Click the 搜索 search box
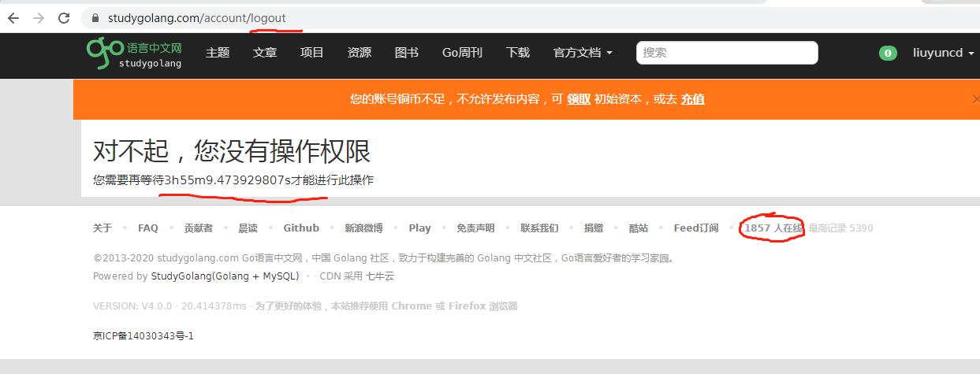 click(727, 53)
